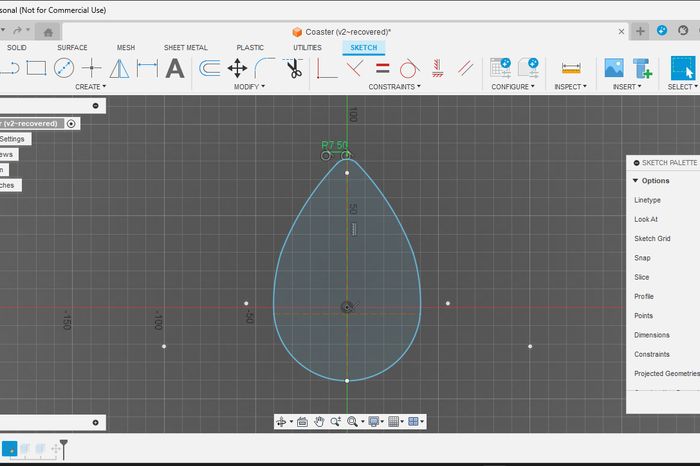Viewport: 700px width, 466px height.
Task: Switch to the UTILITIES tab
Action: click(307, 47)
